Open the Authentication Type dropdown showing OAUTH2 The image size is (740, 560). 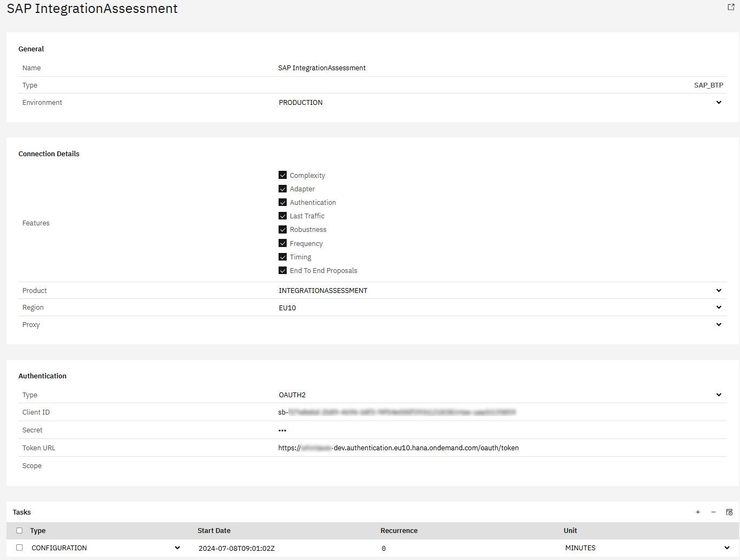coord(719,395)
